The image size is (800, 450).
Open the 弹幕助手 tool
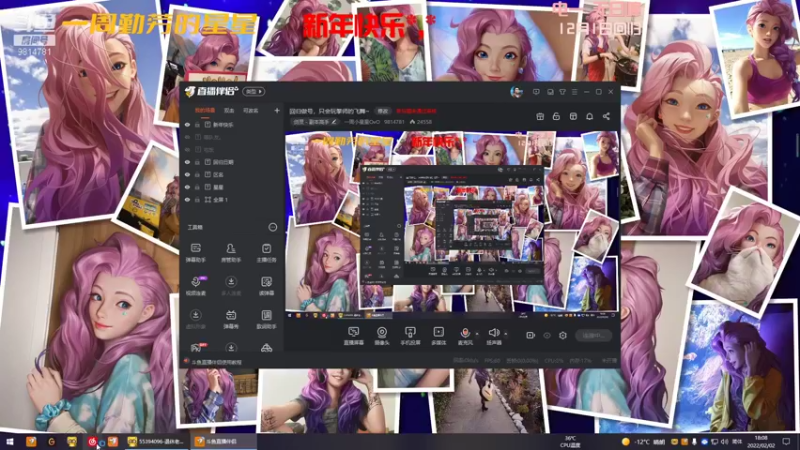pos(195,252)
